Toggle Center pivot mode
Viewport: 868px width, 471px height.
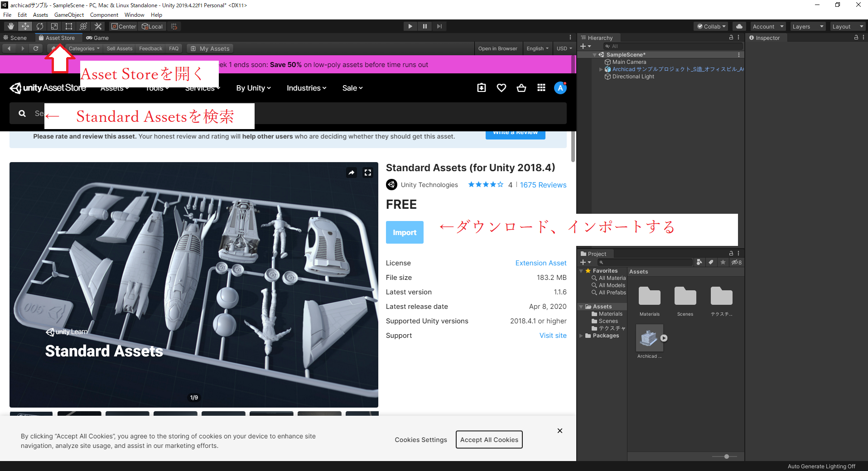pyautogui.click(x=124, y=26)
